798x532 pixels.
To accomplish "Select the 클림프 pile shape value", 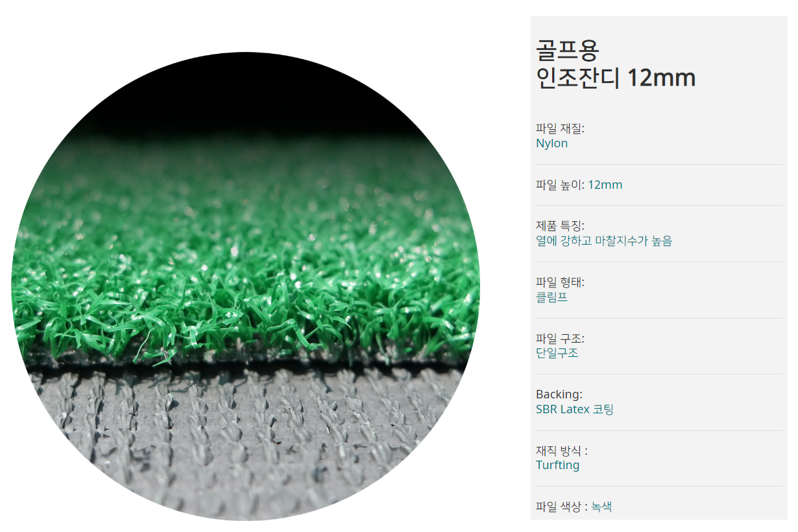I will coord(552,297).
